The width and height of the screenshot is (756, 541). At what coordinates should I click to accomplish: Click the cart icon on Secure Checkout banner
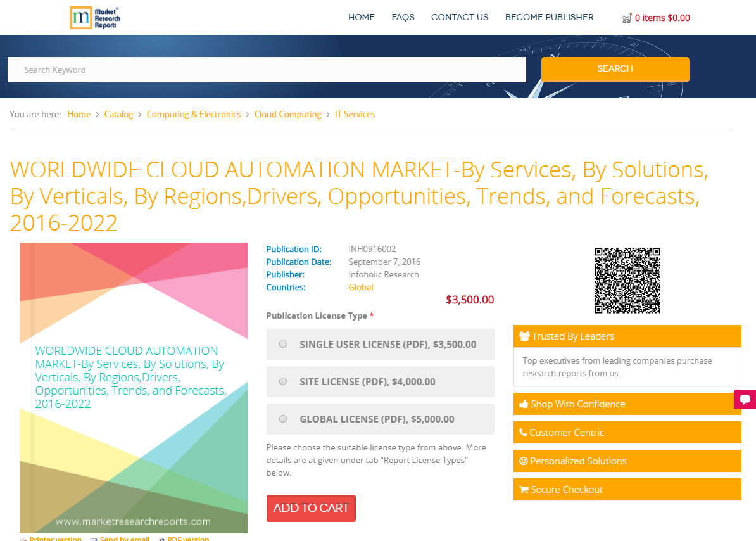tap(524, 489)
